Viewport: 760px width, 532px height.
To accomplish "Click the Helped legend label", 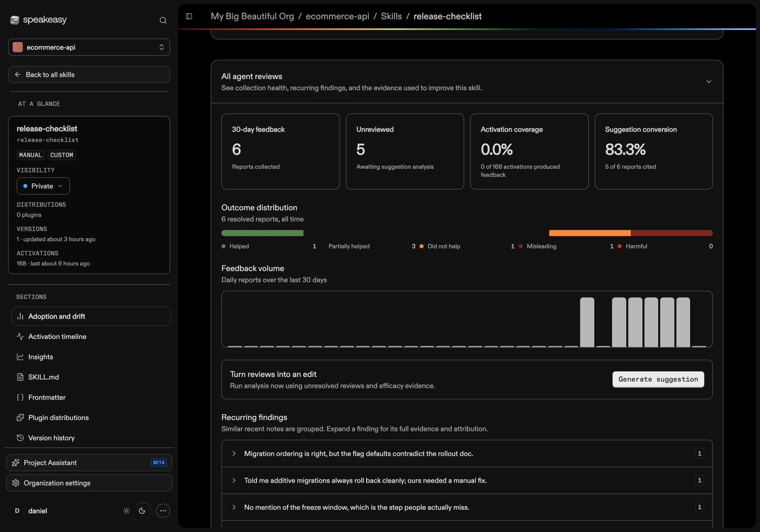I will pos(239,246).
